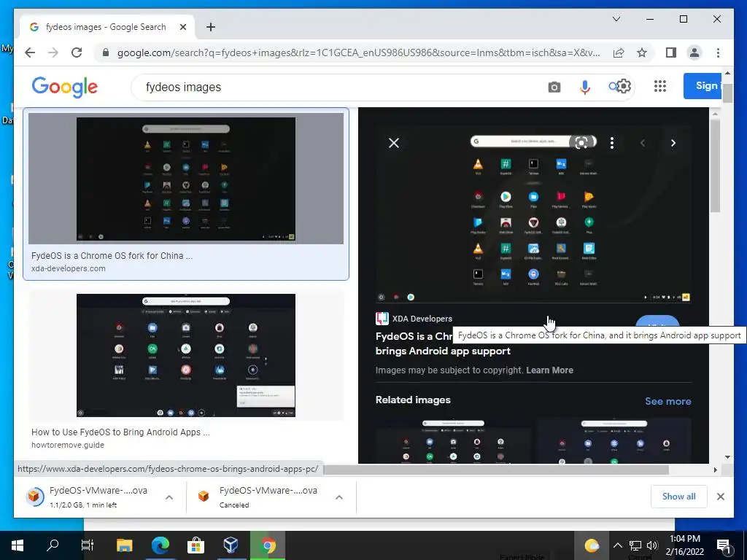Open the tab search dropdown chevron
This screenshot has width=747, height=560.
(616, 19)
